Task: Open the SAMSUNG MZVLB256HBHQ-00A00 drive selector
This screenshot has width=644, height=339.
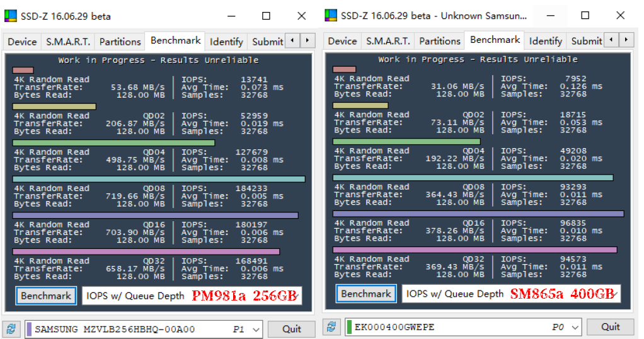Action: (x=144, y=329)
